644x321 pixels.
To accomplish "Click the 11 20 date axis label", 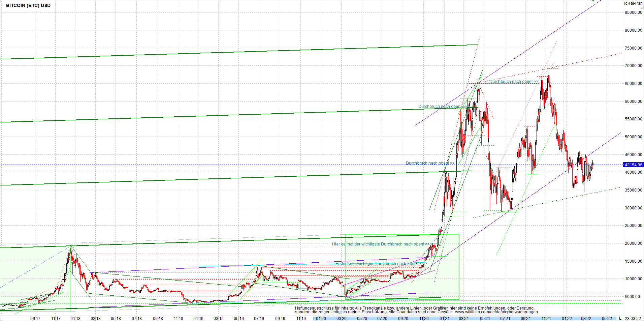I will click(x=424, y=319).
